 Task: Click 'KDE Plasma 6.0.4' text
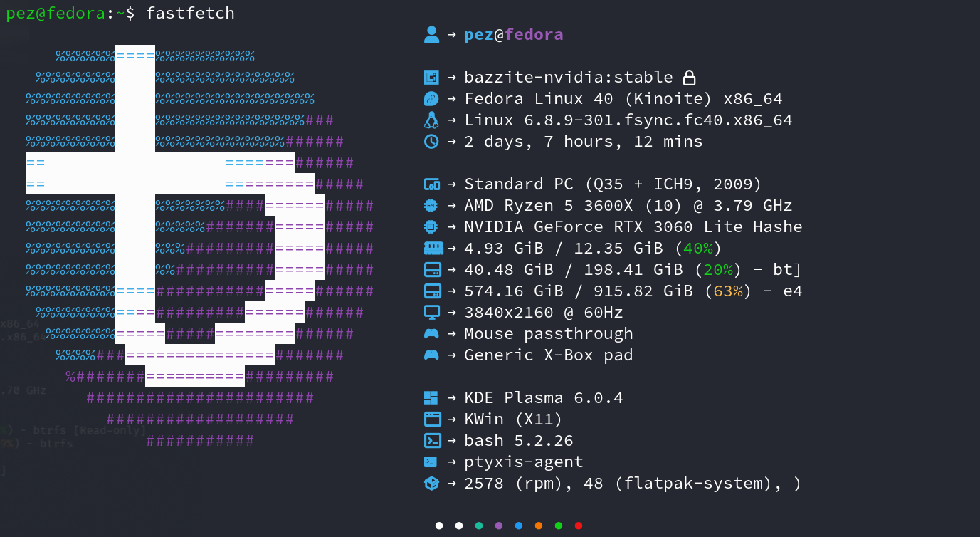click(x=544, y=397)
